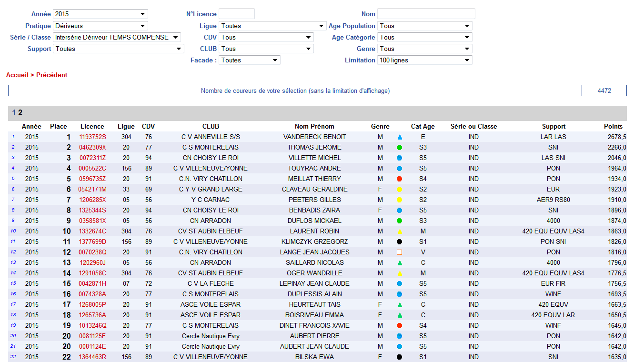The width and height of the screenshot is (644, 362).
Task: Click row number 10 link
Action: (x=13, y=231)
